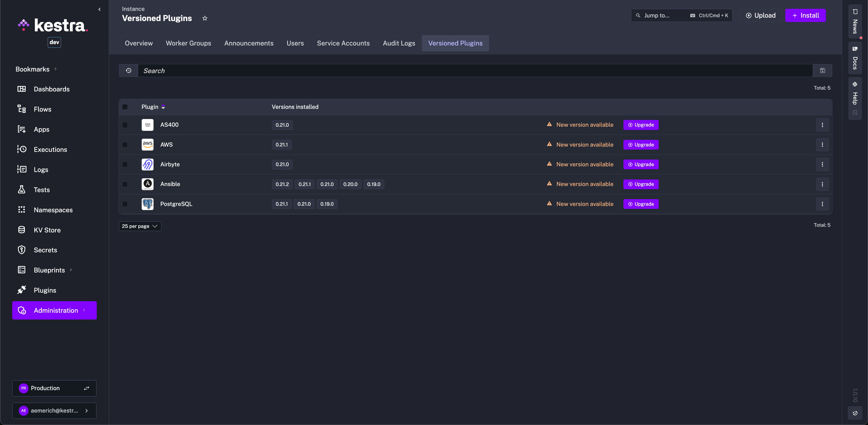Click the Install button

click(x=805, y=15)
